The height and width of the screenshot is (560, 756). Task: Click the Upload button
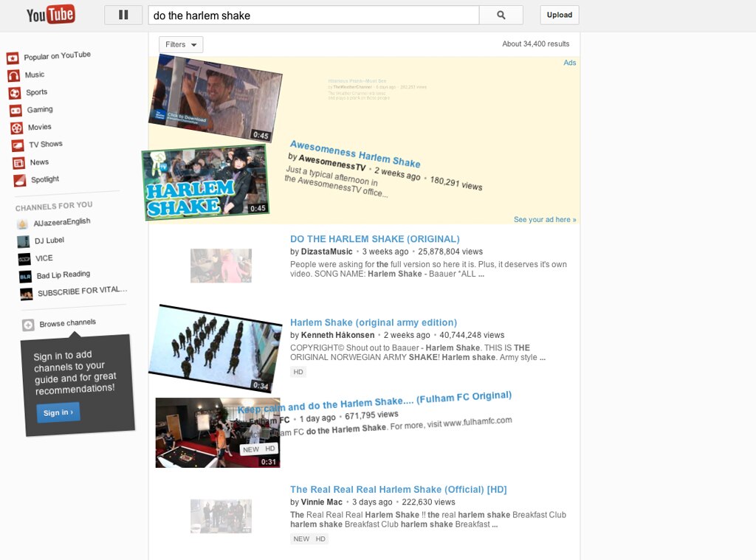pos(559,14)
